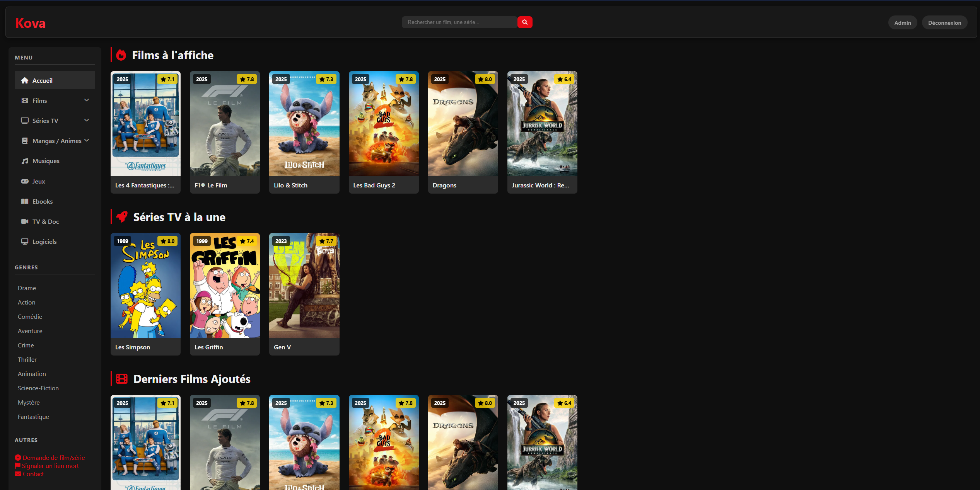Viewport: 980px width, 490px height.
Task: Click the red search magnifier button
Action: click(524, 22)
